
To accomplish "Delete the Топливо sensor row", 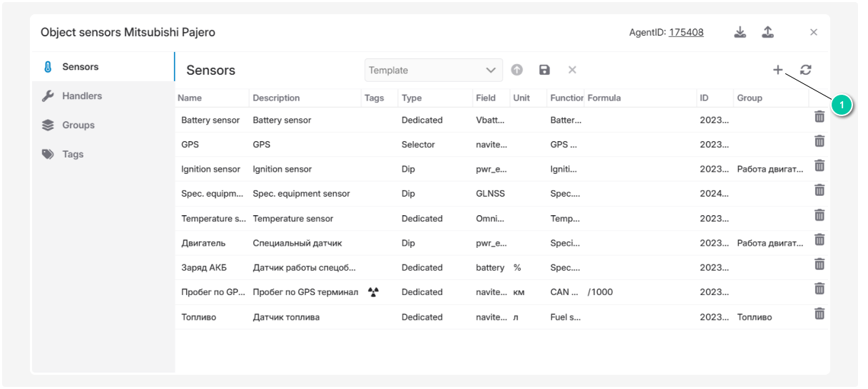I will tap(820, 313).
